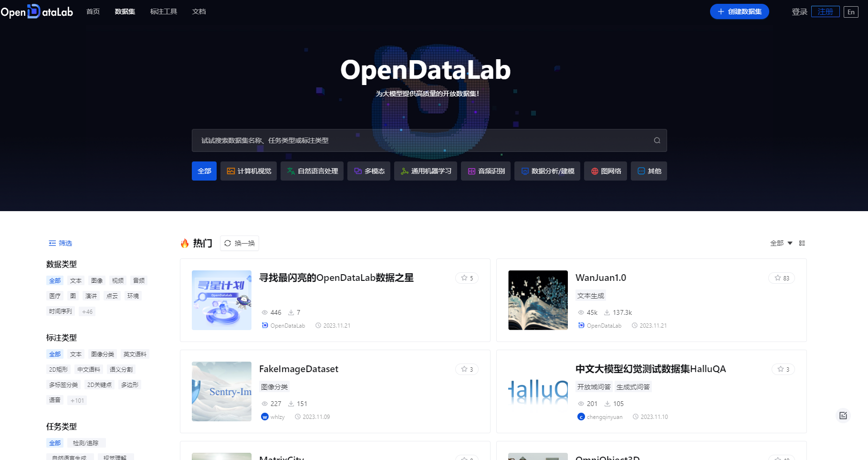The width and height of the screenshot is (868, 460).
Task: Click the 生成式问答 tag
Action: point(633,387)
